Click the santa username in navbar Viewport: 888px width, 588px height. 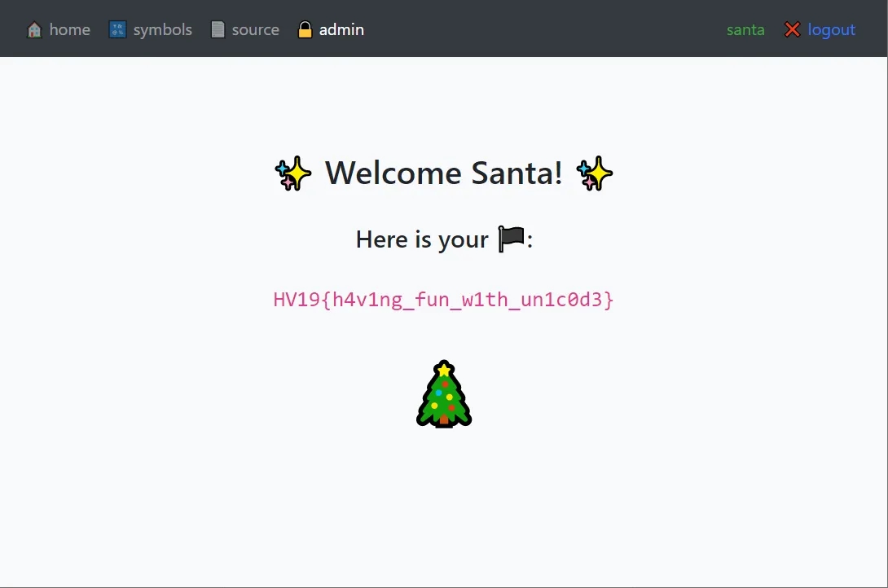coord(745,30)
